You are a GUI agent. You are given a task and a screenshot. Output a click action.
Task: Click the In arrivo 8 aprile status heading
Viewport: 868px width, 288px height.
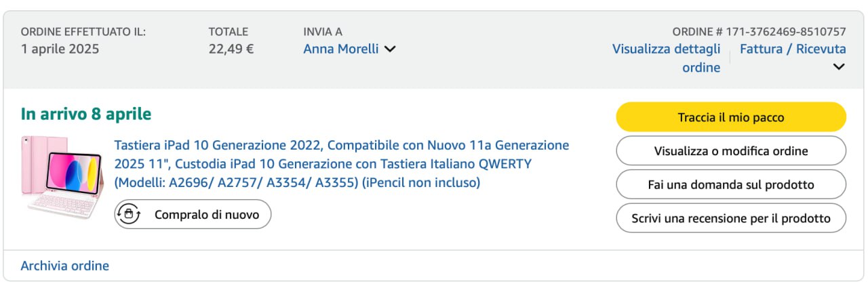coord(86,114)
